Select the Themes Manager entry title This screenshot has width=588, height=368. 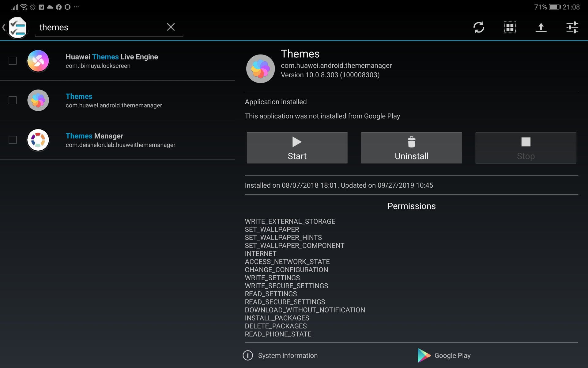94,136
